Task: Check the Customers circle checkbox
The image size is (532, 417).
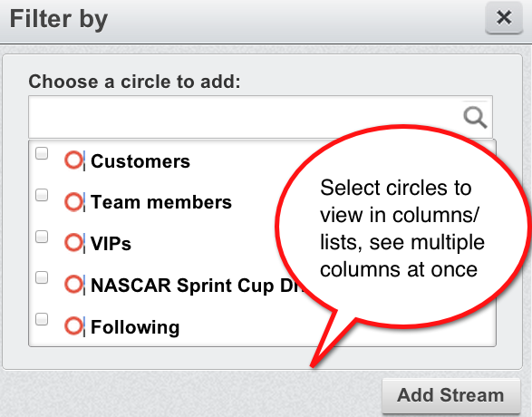Action: 42,153
